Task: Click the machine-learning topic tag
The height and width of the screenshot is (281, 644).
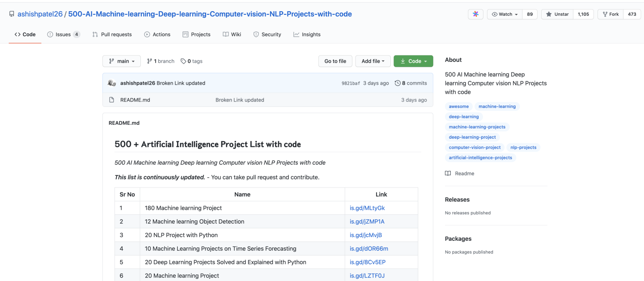Action: [x=497, y=106]
